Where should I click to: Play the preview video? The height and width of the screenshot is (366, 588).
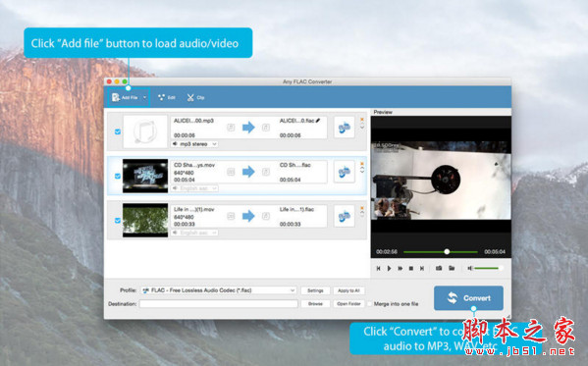390,268
